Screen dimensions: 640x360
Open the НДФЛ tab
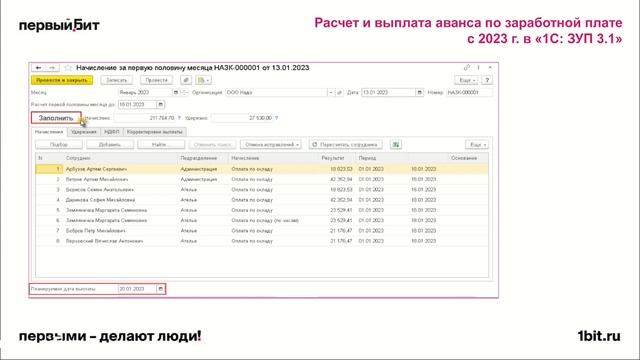click(x=111, y=132)
